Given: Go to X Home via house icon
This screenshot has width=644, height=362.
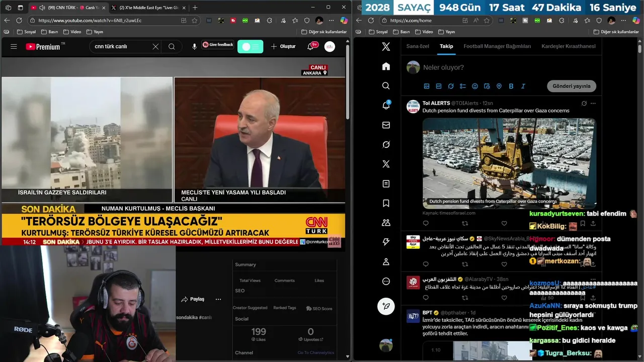Looking at the screenshot, I should coord(386,66).
